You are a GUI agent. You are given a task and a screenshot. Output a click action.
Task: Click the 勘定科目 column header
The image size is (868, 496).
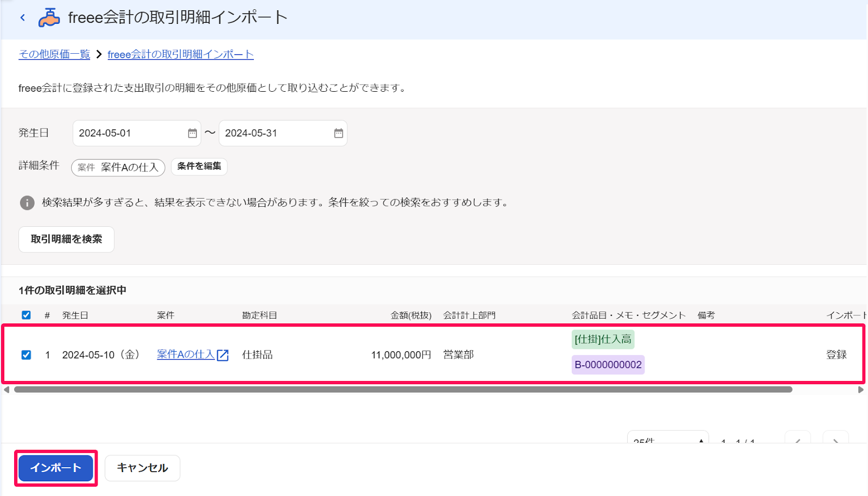click(x=259, y=315)
